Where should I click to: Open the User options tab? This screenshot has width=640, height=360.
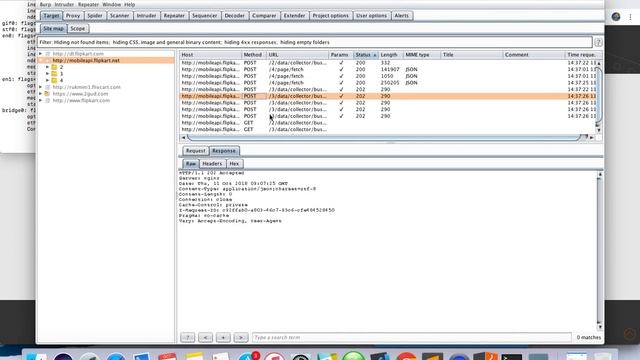[371, 16]
